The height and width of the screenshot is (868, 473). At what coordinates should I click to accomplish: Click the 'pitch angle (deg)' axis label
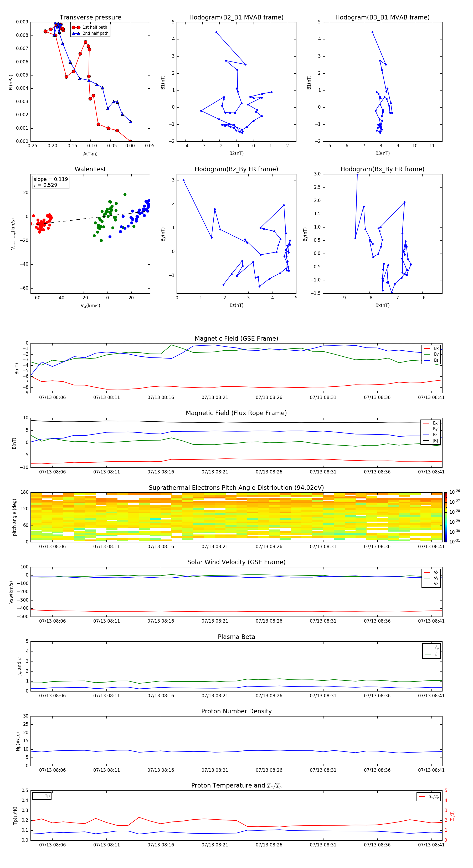click(x=14, y=517)
